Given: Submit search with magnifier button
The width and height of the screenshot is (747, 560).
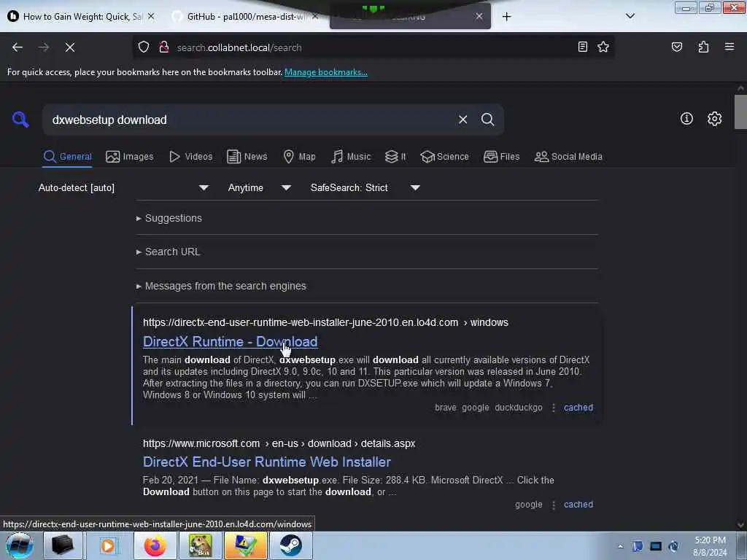Looking at the screenshot, I should click(487, 120).
